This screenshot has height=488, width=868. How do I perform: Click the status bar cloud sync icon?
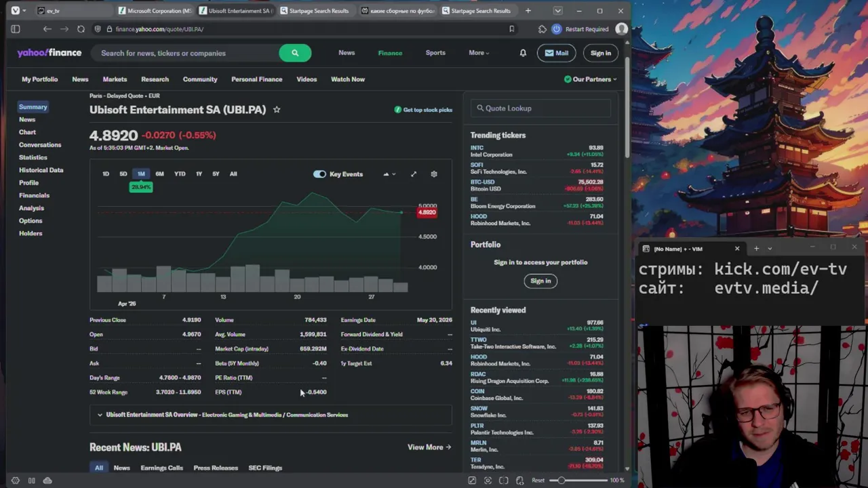coord(47,481)
